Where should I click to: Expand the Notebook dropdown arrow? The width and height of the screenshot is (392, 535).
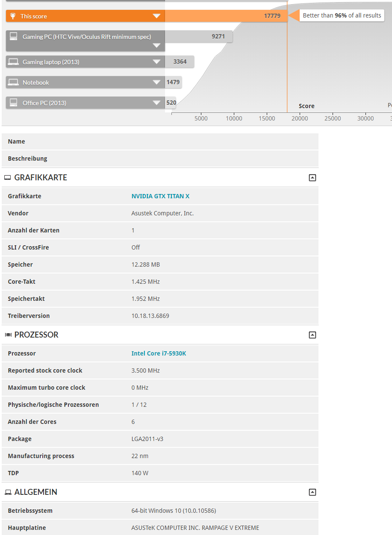[x=156, y=82]
